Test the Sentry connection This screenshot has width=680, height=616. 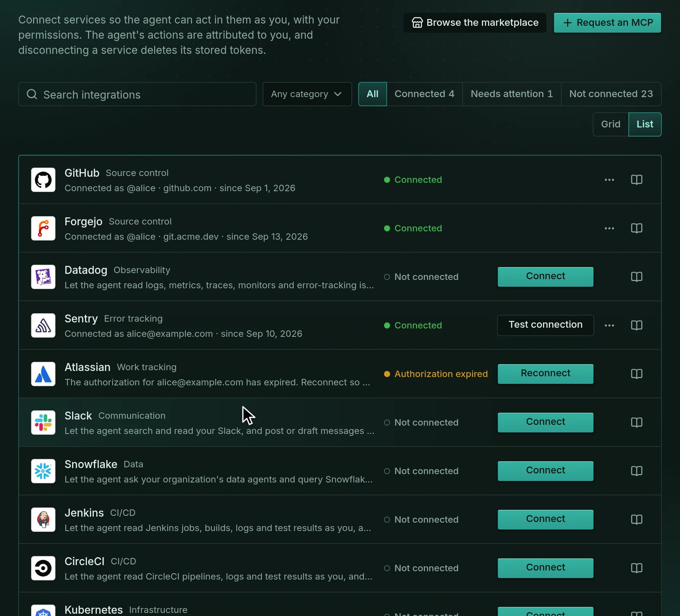click(546, 325)
